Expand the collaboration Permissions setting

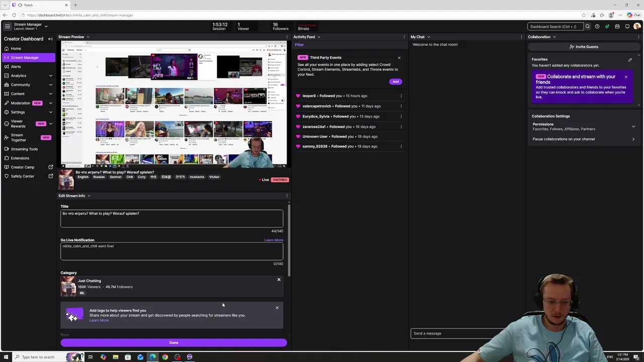click(x=584, y=126)
